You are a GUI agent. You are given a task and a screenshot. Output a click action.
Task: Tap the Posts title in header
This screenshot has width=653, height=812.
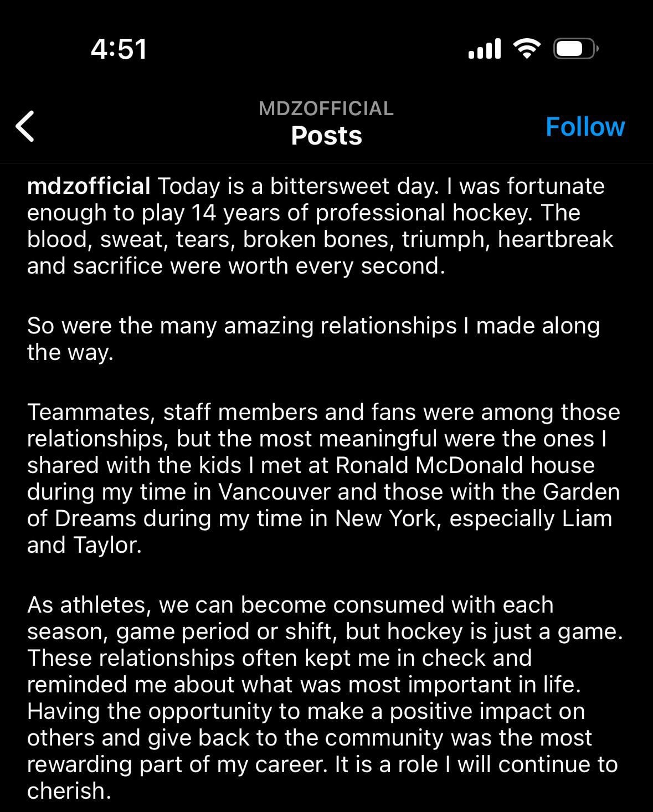pos(326,136)
